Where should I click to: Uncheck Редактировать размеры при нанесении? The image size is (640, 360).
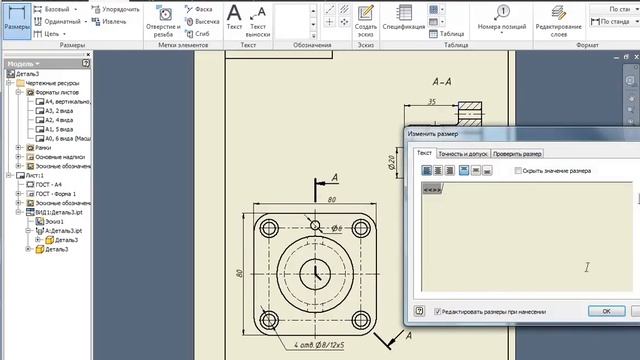(438, 311)
